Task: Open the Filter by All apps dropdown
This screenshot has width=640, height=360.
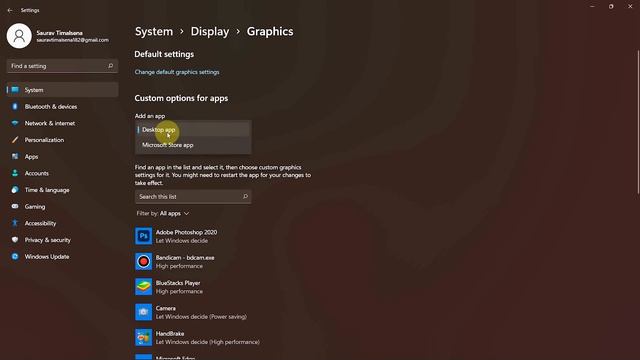Action: (x=163, y=213)
